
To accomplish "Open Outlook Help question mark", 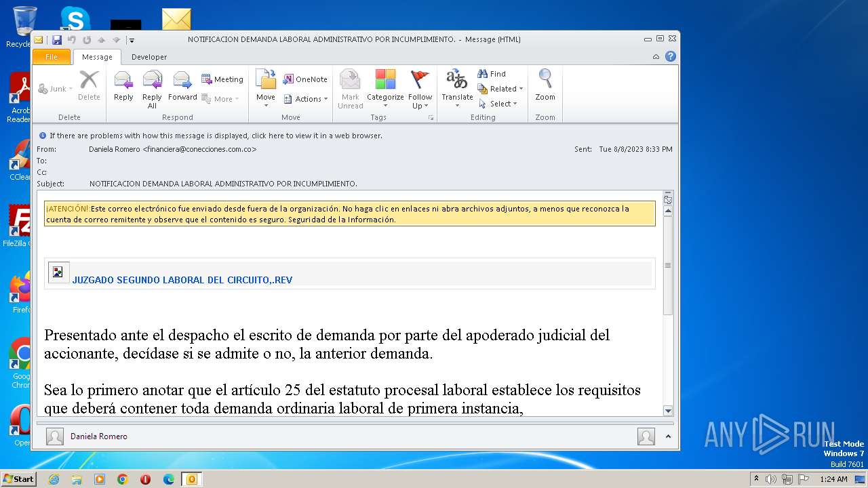I will point(670,57).
